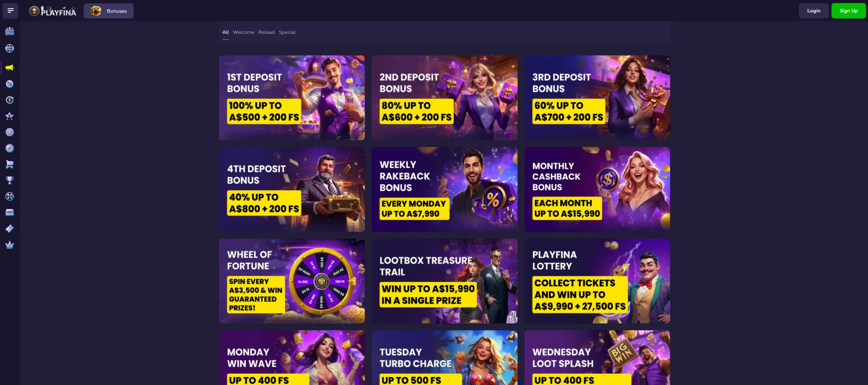Select the megaphone promotions icon
The height and width of the screenshot is (385, 868).
click(10, 67)
